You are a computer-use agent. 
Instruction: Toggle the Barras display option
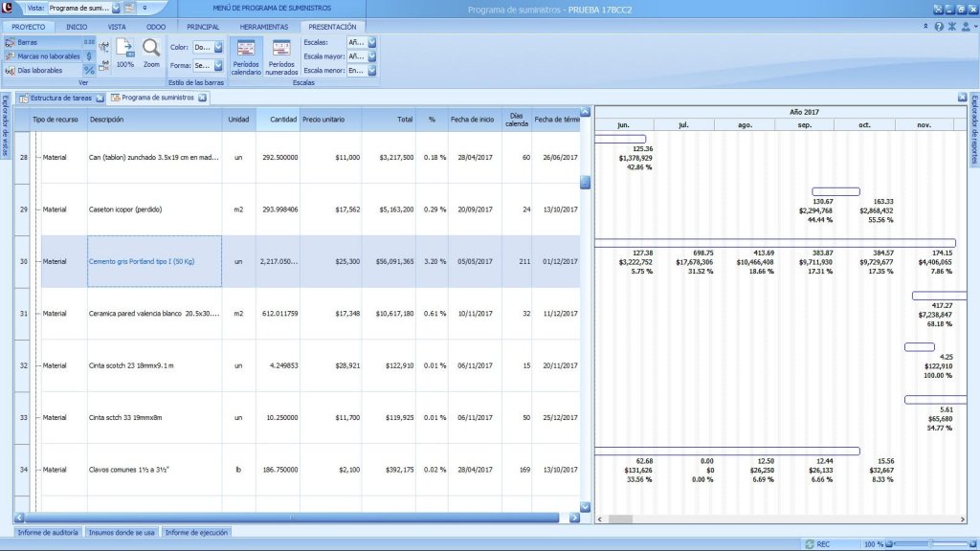[x=27, y=42]
